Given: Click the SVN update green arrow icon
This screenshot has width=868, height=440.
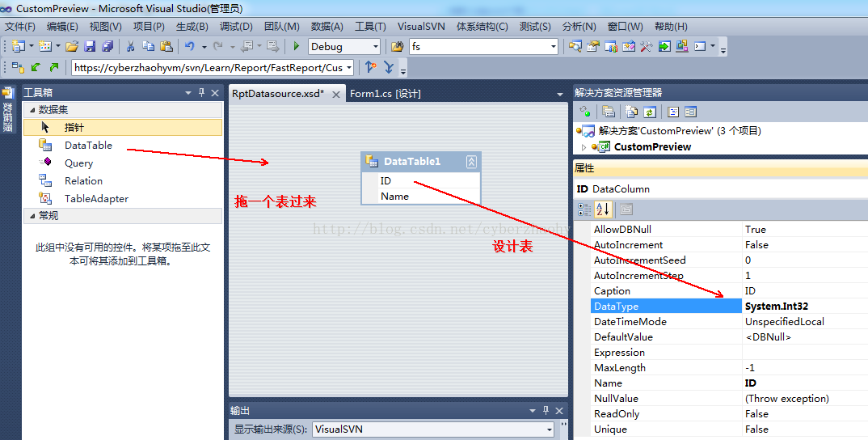Looking at the screenshot, I should 36,67.
